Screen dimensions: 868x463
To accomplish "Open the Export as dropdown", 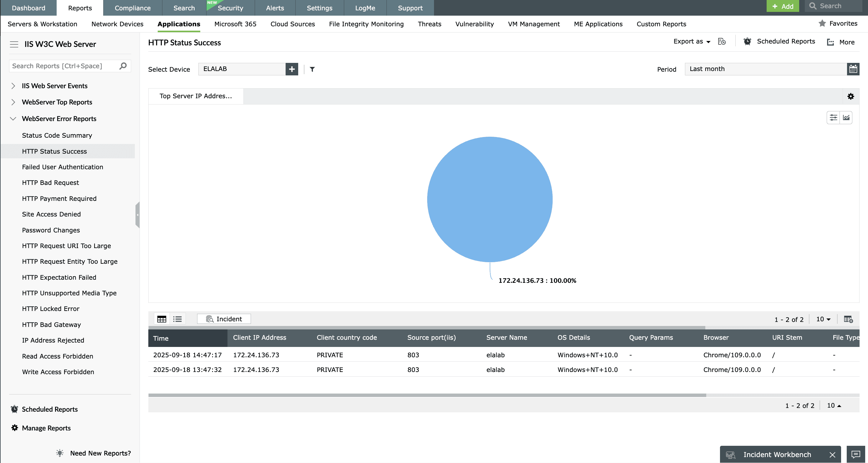I will pos(692,41).
